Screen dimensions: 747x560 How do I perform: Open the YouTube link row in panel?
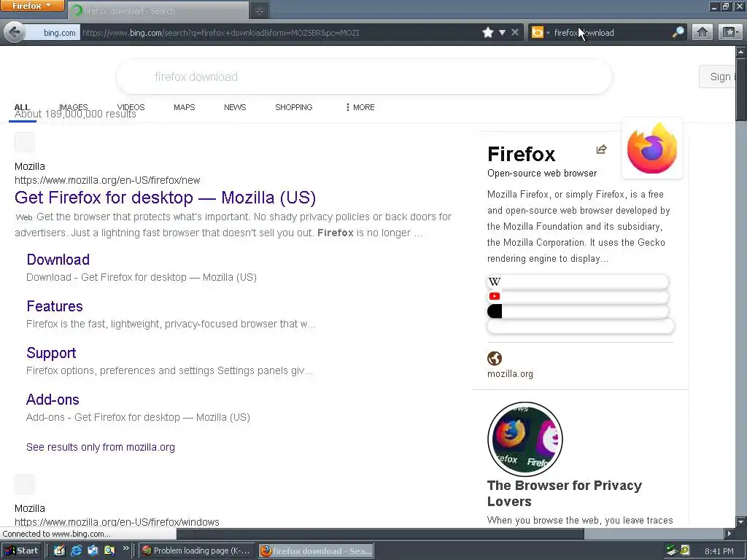coord(578,297)
